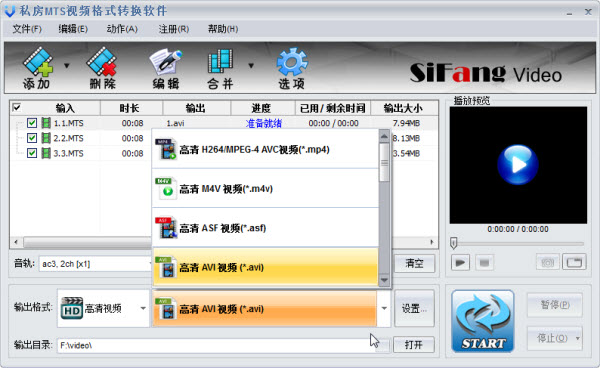Open the dropdown arrow next to 添加
The width and height of the screenshot is (600, 368).
pyautogui.click(x=67, y=66)
